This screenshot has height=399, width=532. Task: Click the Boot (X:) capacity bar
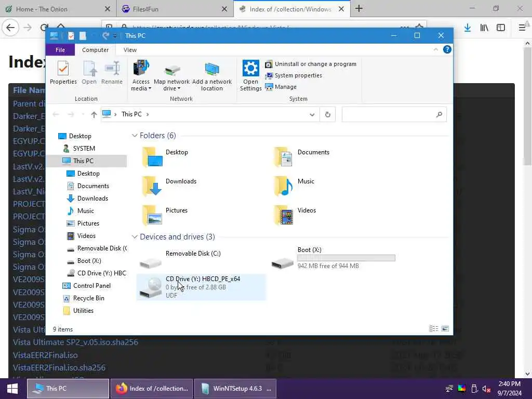tap(346, 258)
